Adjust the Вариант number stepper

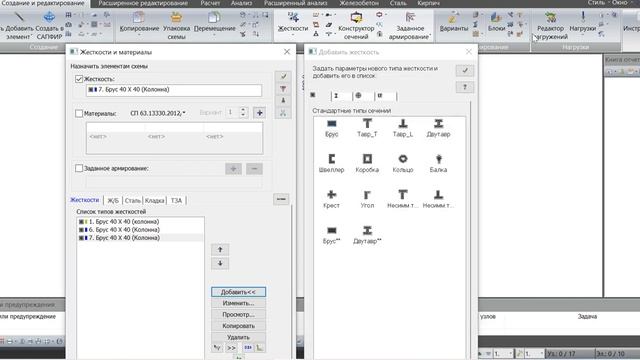point(243,112)
